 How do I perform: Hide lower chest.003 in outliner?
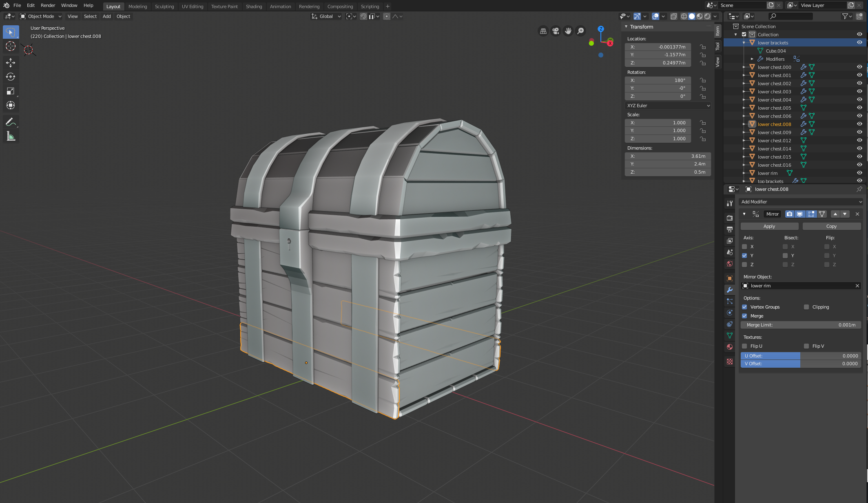click(x=859, y=92)
